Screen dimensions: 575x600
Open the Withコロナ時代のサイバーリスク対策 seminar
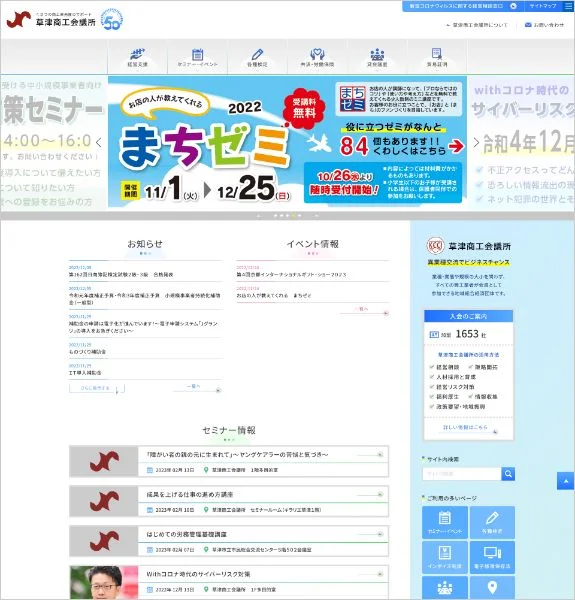[x=229, y=582]
